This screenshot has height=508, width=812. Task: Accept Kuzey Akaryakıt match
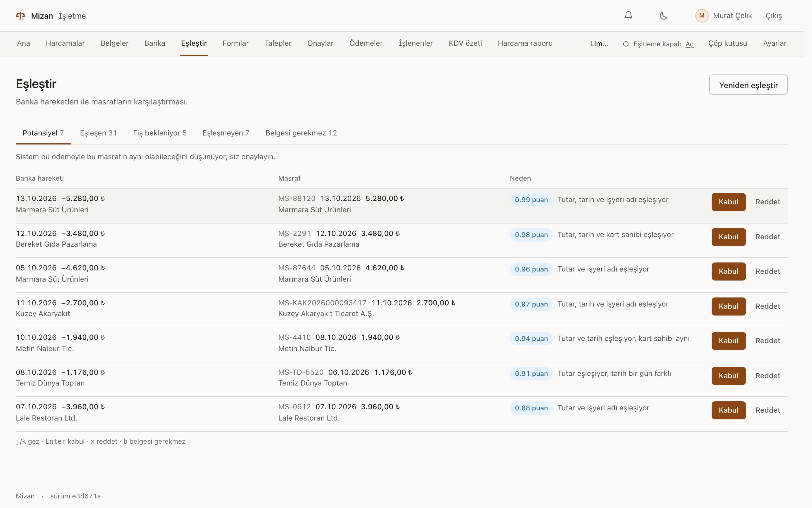729,306
